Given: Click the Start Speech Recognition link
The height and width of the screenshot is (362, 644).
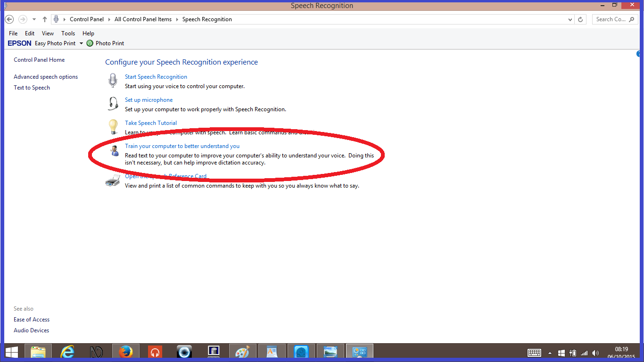Looking at the screenshot, I should [156, 77].
